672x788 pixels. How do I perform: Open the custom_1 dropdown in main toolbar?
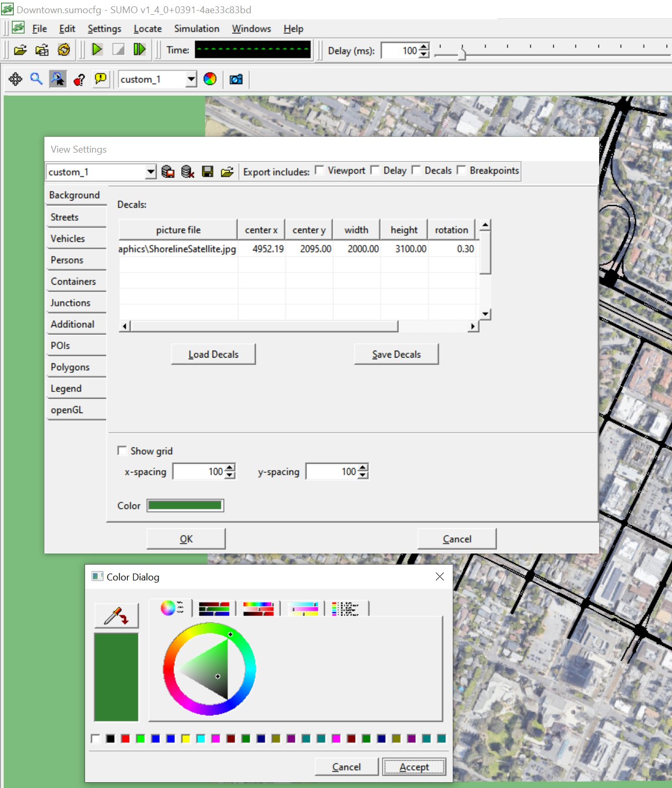pyautogui.click(x=191, y=79)
